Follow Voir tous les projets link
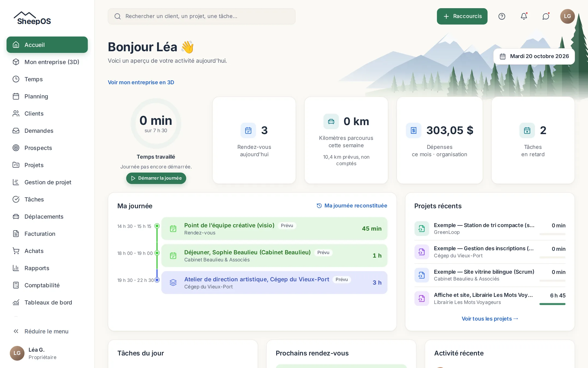Screen dimensions: 588x368 click(490, 319)
